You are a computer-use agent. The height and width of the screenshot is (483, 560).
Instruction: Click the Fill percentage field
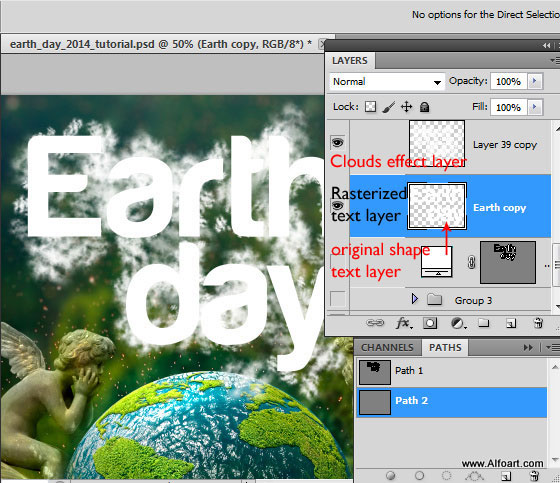(508, 107)
